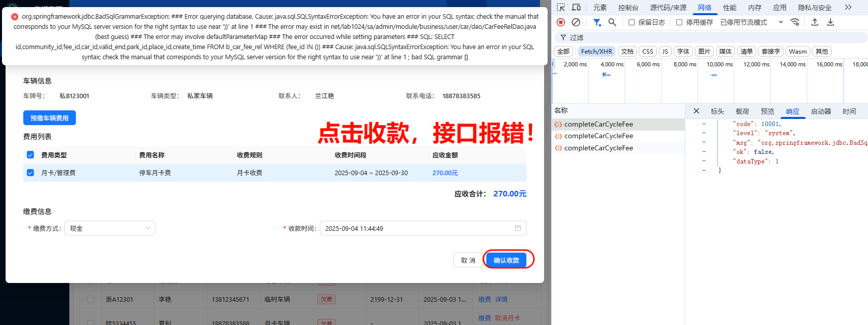This screenshot has height=325, width=868.
Task: Open the 内存 tab
Action: 755,8
